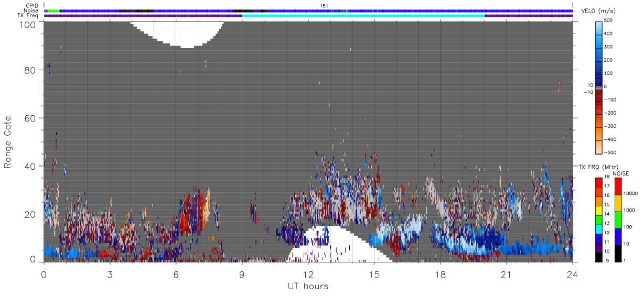Click the "15" tick on UT hours axis

click(374, 274)
